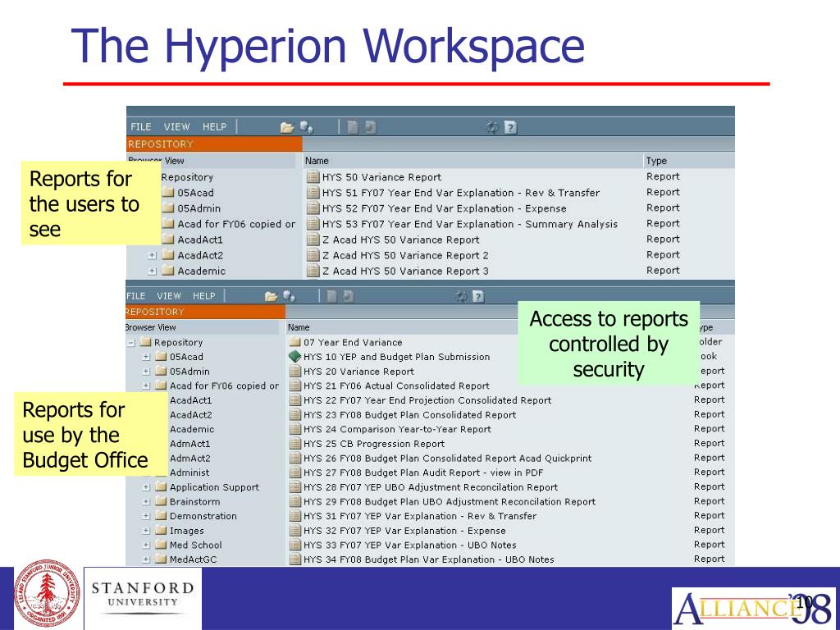Open HYS 23 FY08 Budget Plan Consolidated Report
This screenshot has height=630, width=840.
(409, 414)
